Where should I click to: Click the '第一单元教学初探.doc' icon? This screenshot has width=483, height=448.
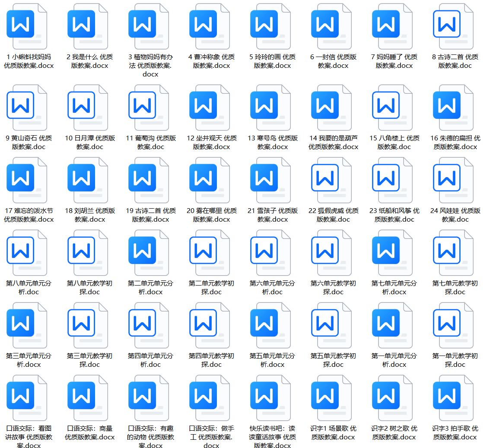pyautogui.click(x=454, y=325)
